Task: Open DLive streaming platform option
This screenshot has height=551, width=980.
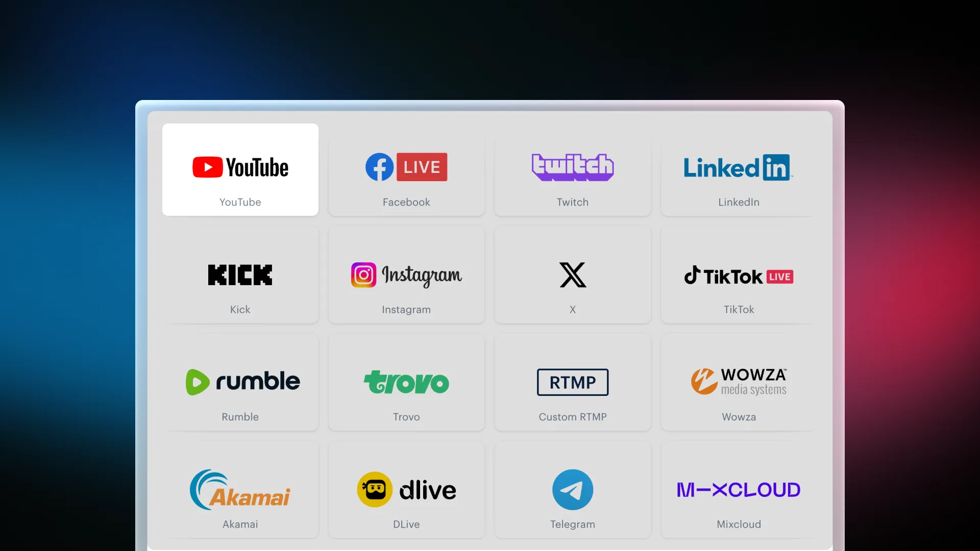Action: click(406, 489)
